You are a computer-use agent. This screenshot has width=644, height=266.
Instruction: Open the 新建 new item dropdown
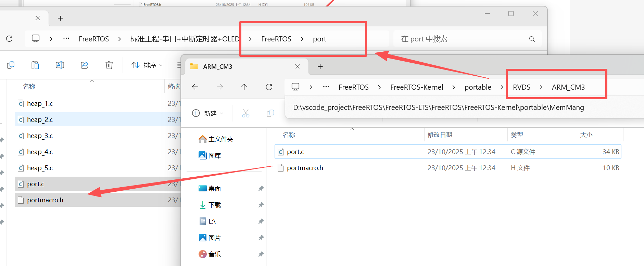(x=208, y=113)
